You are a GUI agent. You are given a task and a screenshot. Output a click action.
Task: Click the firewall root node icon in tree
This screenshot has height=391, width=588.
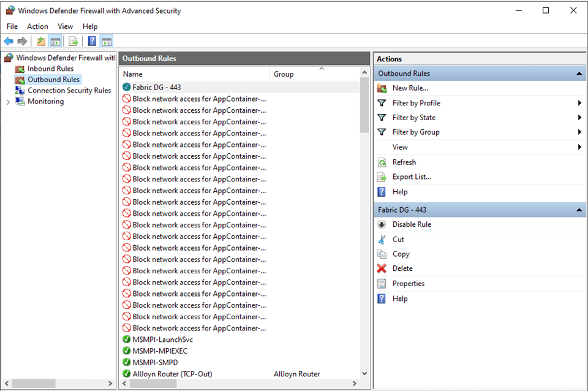(9, 58)
